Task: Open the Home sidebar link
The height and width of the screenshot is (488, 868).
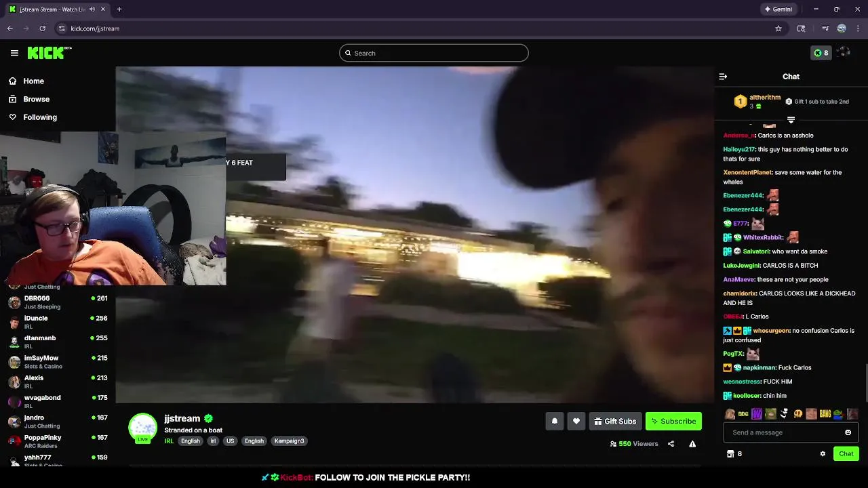Action: (x=26, y=81)
